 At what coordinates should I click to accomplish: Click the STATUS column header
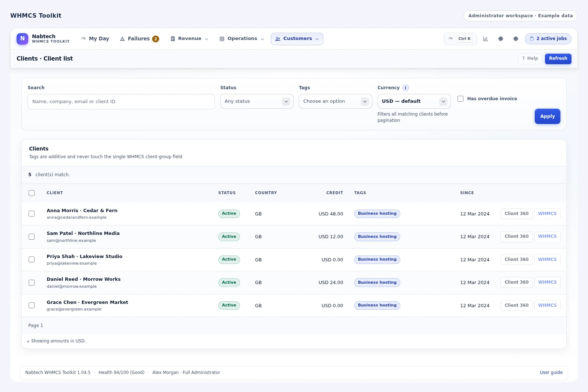pyautogui.click(x=227, y=193)
